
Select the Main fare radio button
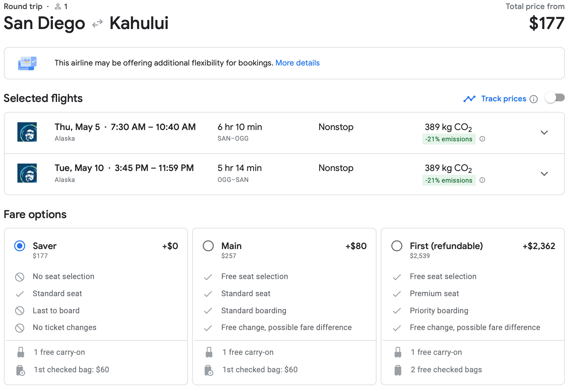(x=208, y=246)
